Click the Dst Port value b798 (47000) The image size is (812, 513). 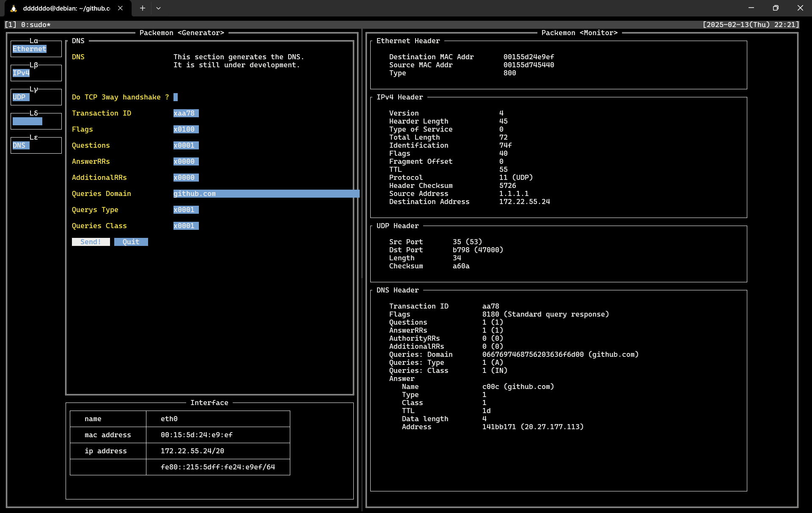pos(478,250)
